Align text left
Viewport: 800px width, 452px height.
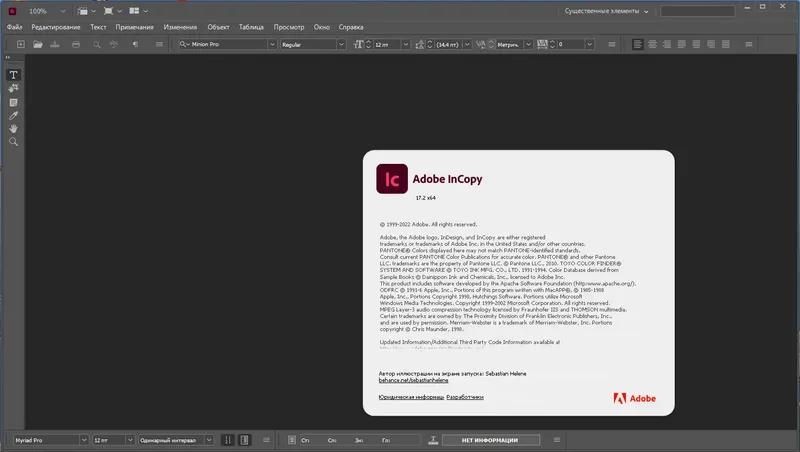(638, 44)
